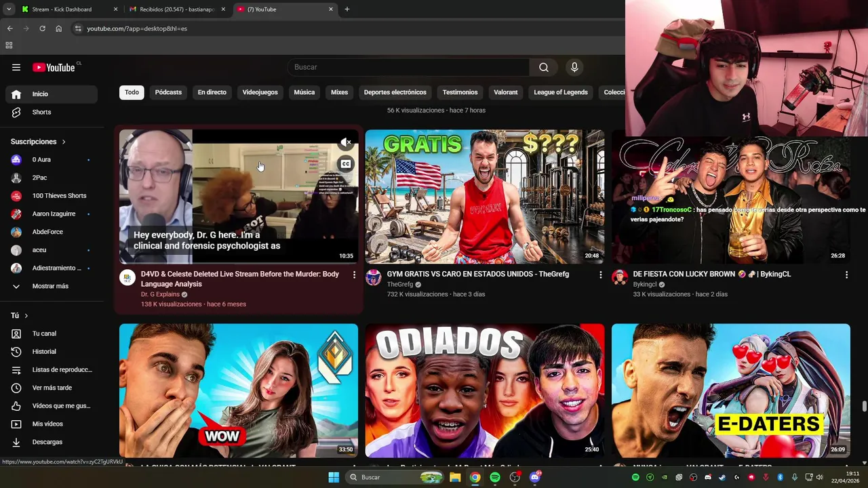This screenshot has width=868, height=488.
Task: Open Tu canal in sidebar
Action: (x=52, y=333)
